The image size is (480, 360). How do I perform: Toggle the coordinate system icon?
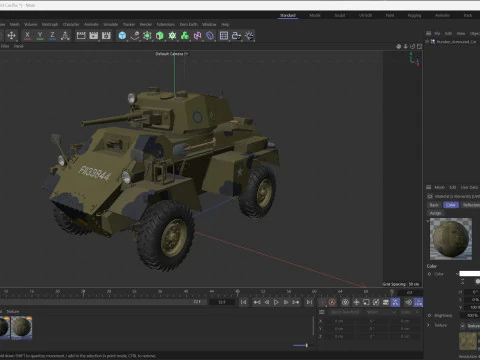point(65,36)
